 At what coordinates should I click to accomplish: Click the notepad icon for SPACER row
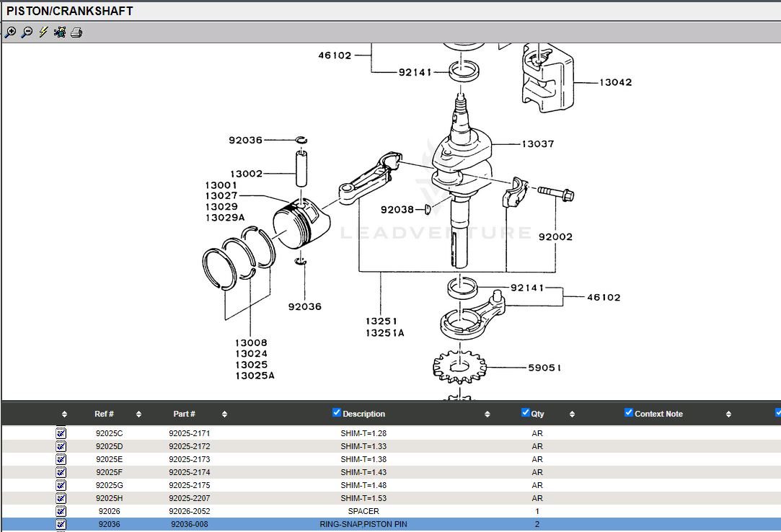(x=61, y=511)
